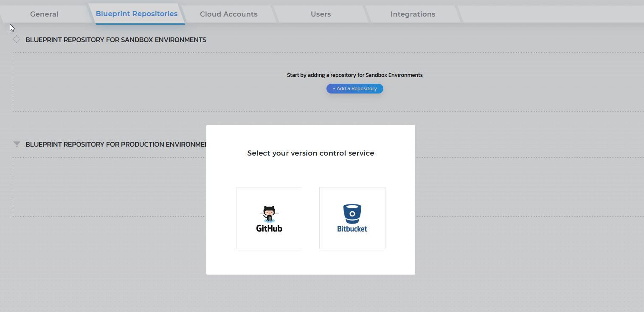Click the Bitbucket bucket logo
Viewport: 644px width, 312px height.
(x=352, y=214)
